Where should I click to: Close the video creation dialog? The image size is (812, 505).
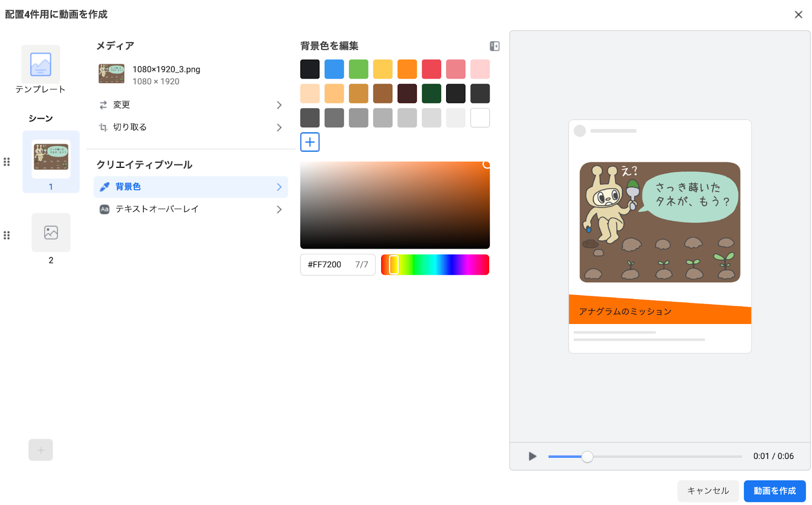(798, 15)
